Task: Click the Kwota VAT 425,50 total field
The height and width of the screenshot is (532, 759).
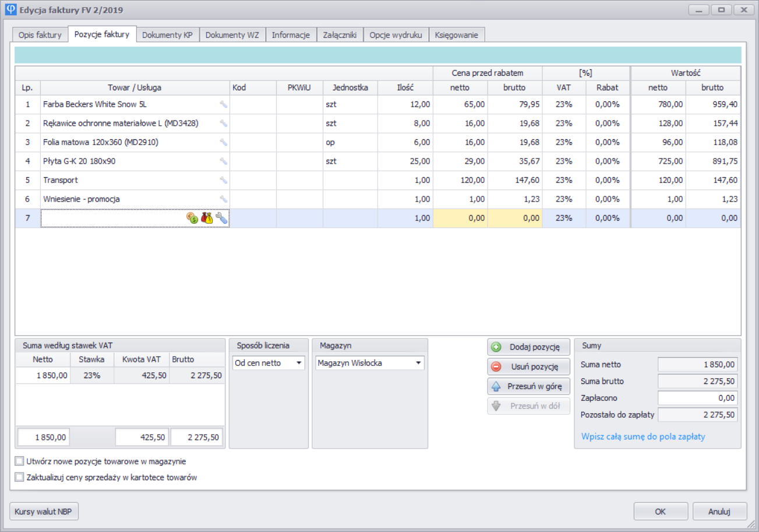Action: coord(142,436)
